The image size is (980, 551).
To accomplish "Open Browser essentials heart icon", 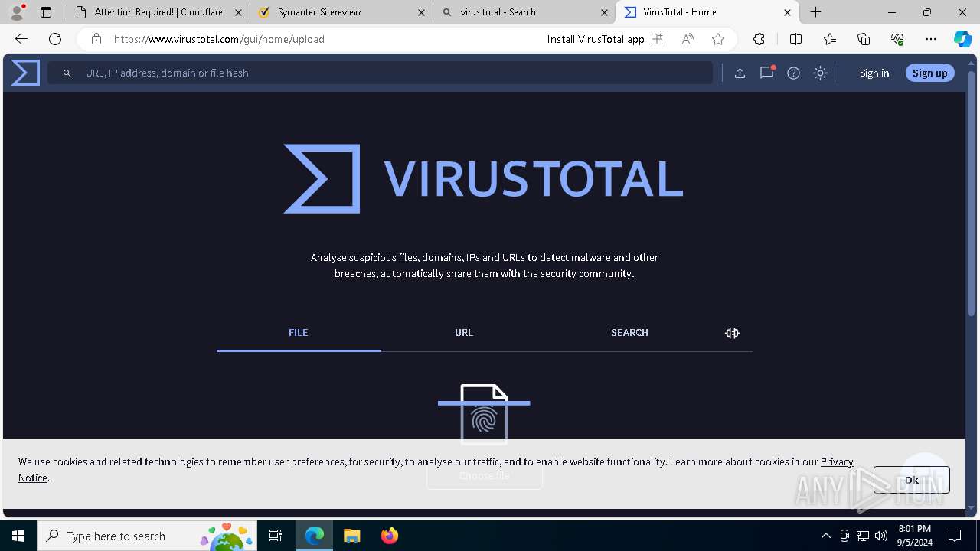I will click(897, 39).
